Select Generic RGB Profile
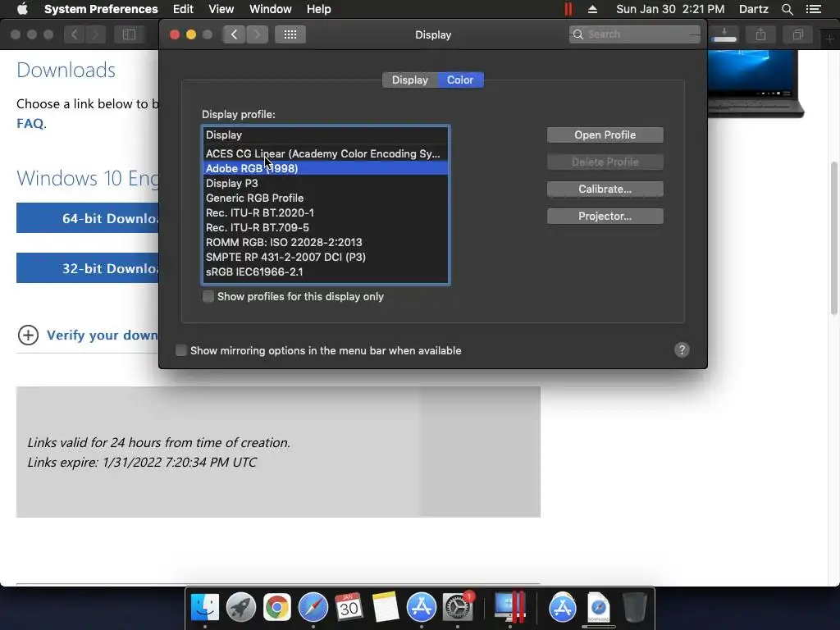The height and width of the screenshot is (630, 840). click(x=326, y=199)
